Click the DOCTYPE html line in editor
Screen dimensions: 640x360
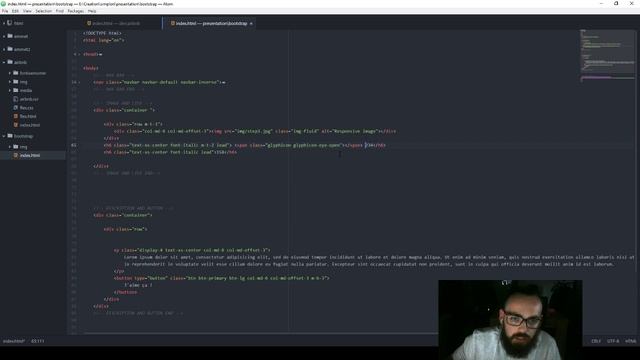(102, 33)
